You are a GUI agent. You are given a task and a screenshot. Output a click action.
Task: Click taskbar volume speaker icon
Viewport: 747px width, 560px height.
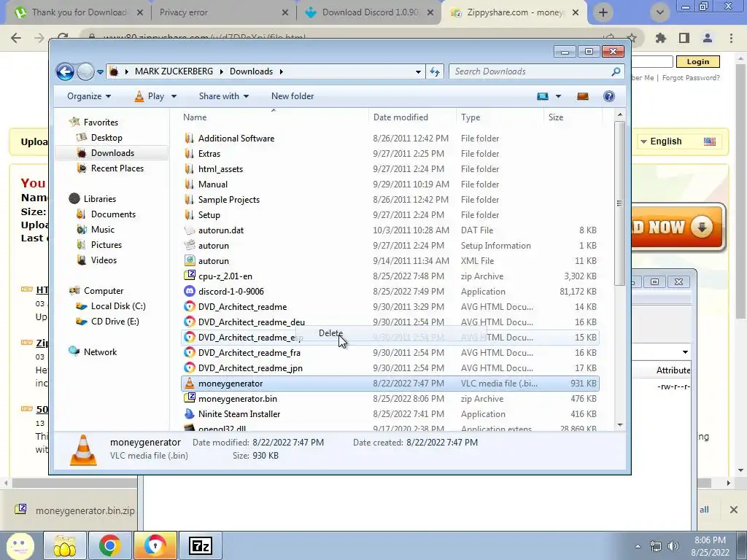pyautogui.click(x=673, y=546)
